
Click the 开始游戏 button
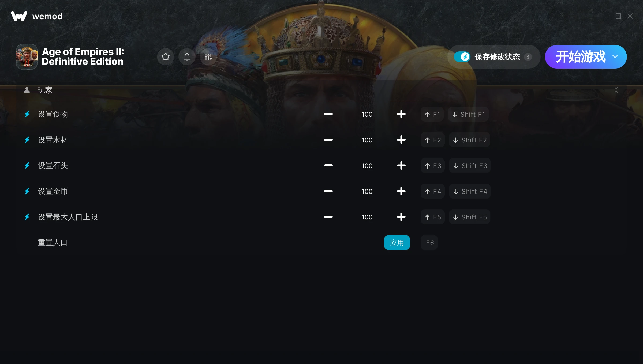point(580,57)
